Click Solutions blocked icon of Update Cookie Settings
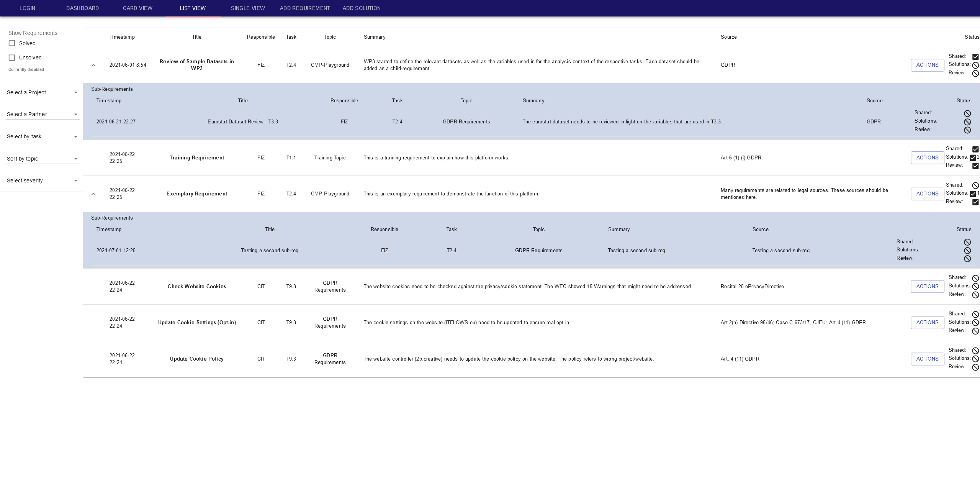The image size is (980, 479). tap(975, 323)
